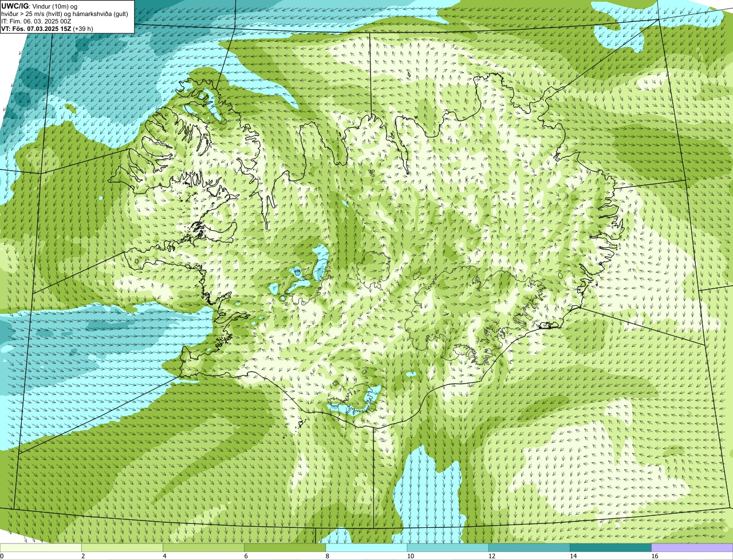
Task: Click the "(+39 h)" forecast offset text
Action: (x=83, y=29)
